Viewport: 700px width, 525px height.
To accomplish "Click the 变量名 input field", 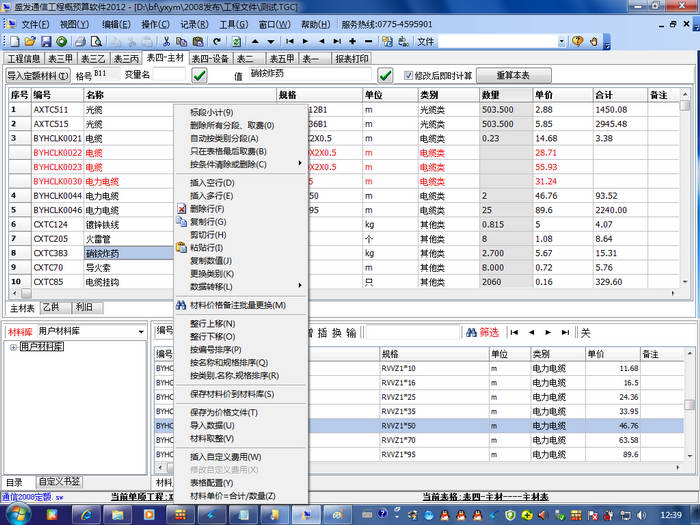I will point(169,75).
